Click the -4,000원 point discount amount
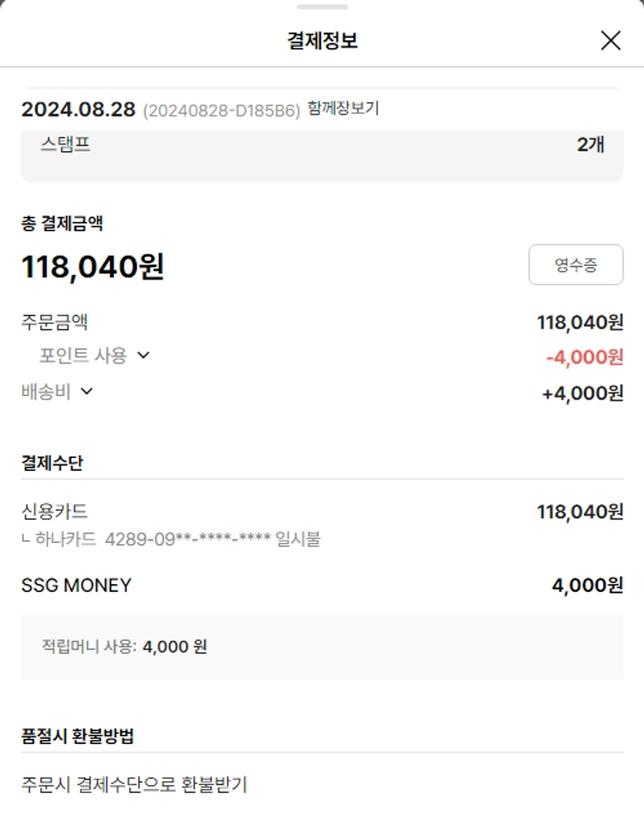This screenshot has height=835, width=644. 584,357
